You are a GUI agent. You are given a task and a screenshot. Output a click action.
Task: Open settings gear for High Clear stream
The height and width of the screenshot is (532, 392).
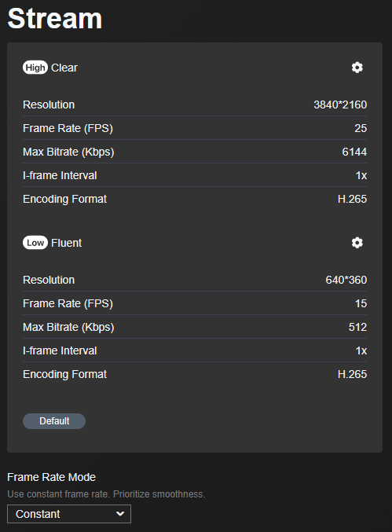(357, 68)
